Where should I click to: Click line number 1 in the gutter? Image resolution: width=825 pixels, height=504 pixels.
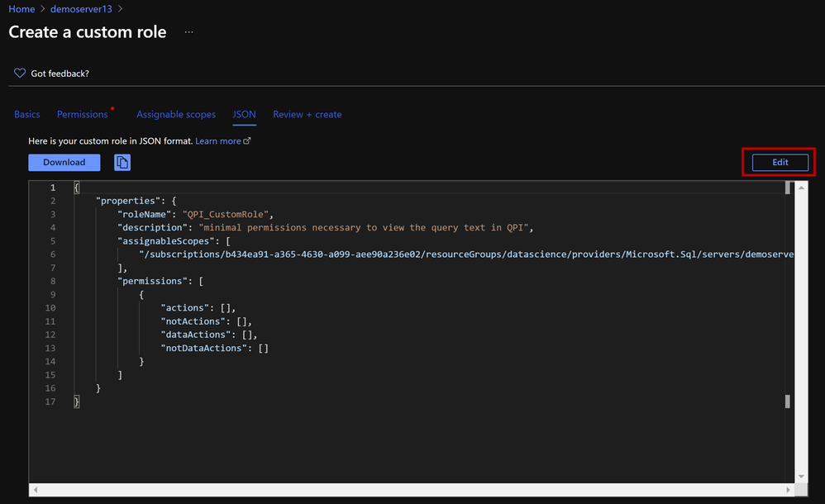click(53, 188)
